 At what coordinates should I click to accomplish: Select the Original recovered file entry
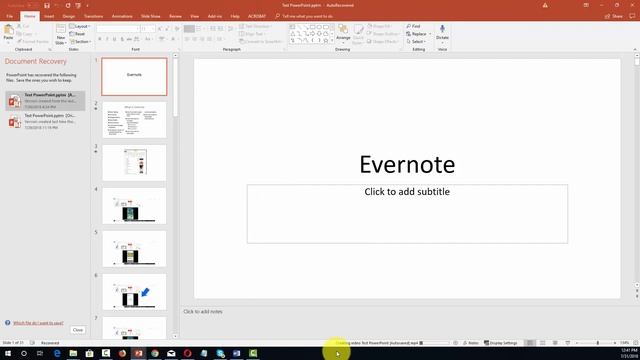[45, 121]
